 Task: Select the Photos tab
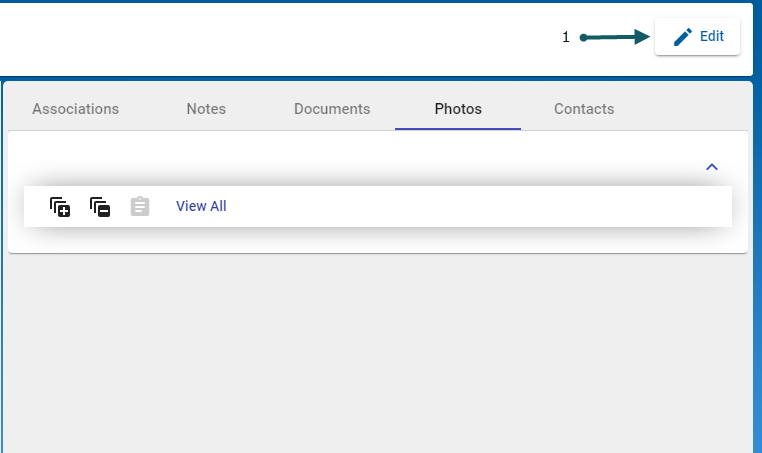click(458, 109)
